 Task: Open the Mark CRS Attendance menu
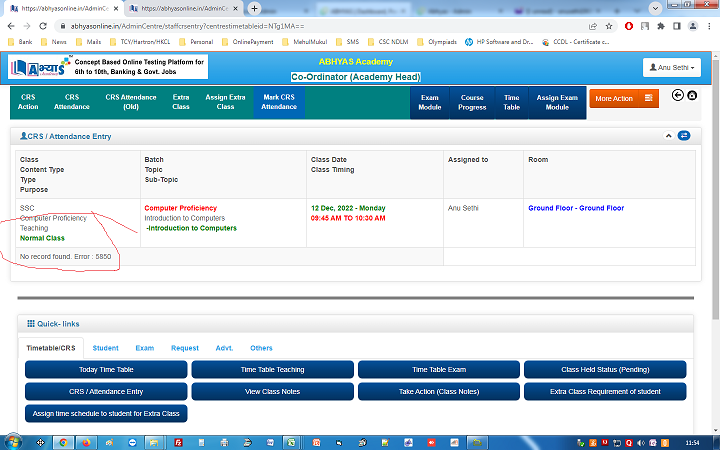pos(279,102)
